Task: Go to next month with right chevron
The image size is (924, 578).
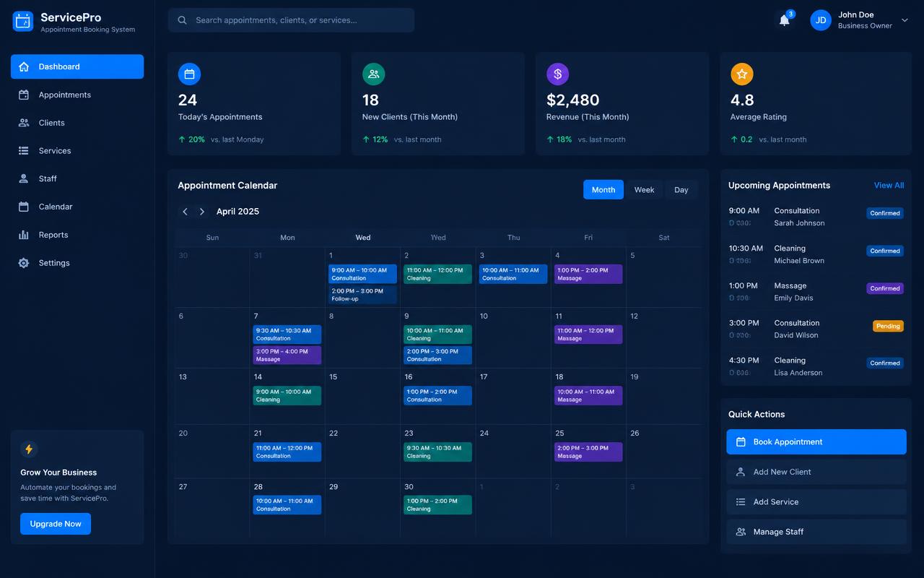Action: [202, 212]
